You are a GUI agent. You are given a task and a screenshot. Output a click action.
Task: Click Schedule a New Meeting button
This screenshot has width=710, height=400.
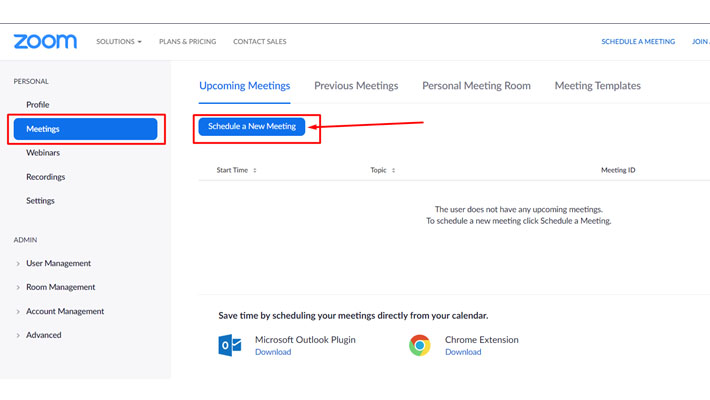click(x=252, y=126)
